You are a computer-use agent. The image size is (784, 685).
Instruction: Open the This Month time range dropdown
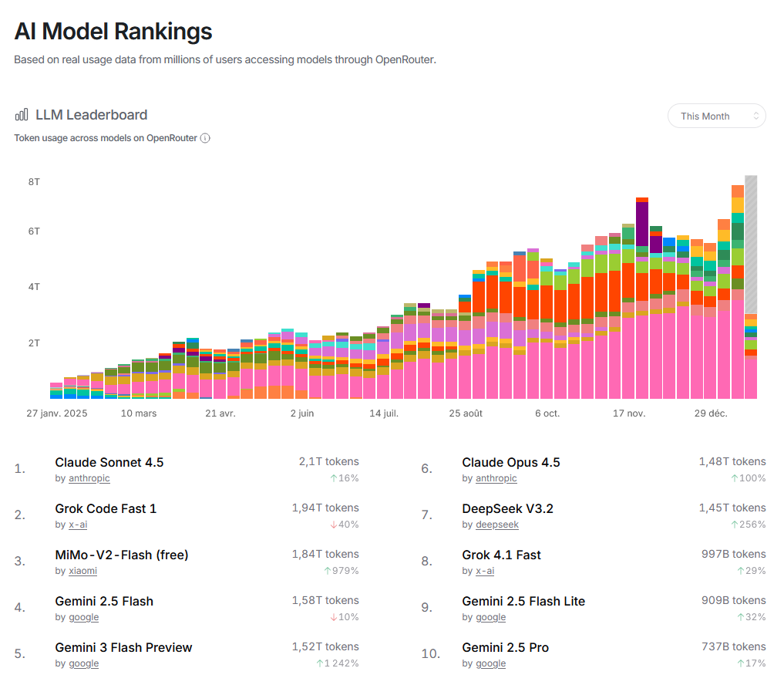click(x=715, y=116)
